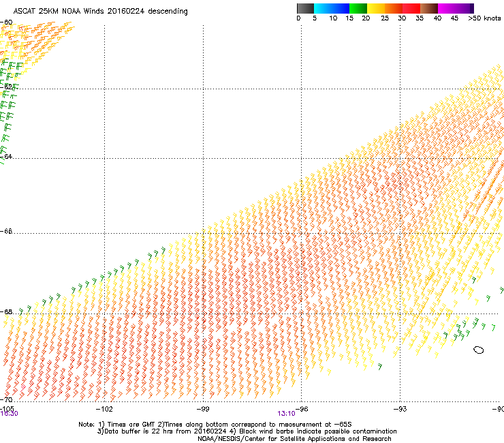Click the ">50 knots" legend label
This screenshot has height=443, width=504.
pyautogui.click(x=484, y=18)
